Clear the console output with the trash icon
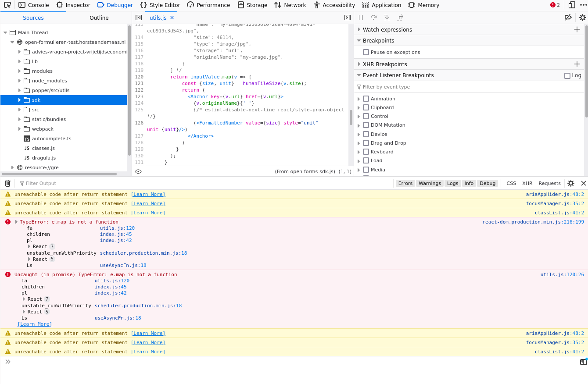Viewport: 588px width, 384px height. (x=7, y=183)
